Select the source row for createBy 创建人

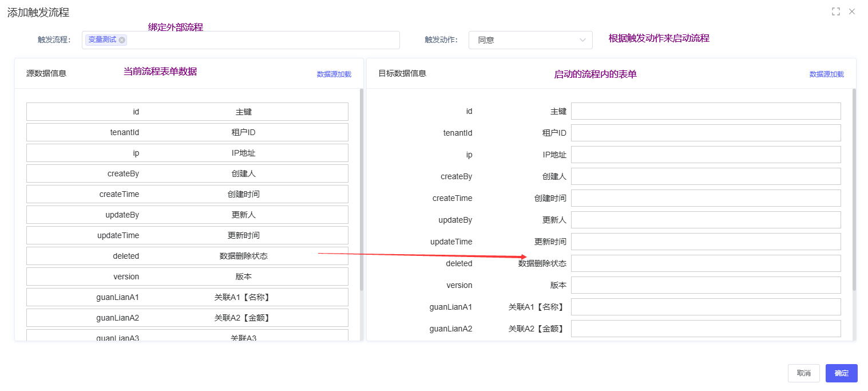tap(187, 173)
